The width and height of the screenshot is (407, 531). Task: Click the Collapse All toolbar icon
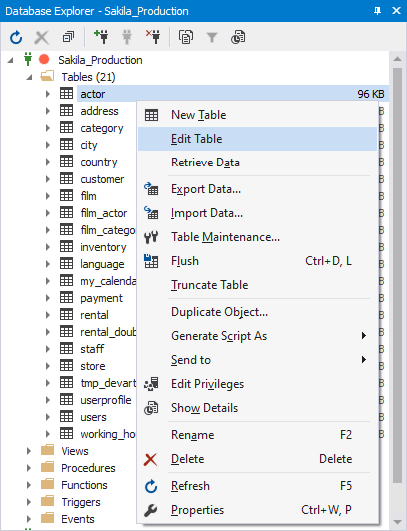(x=68, y=37)
